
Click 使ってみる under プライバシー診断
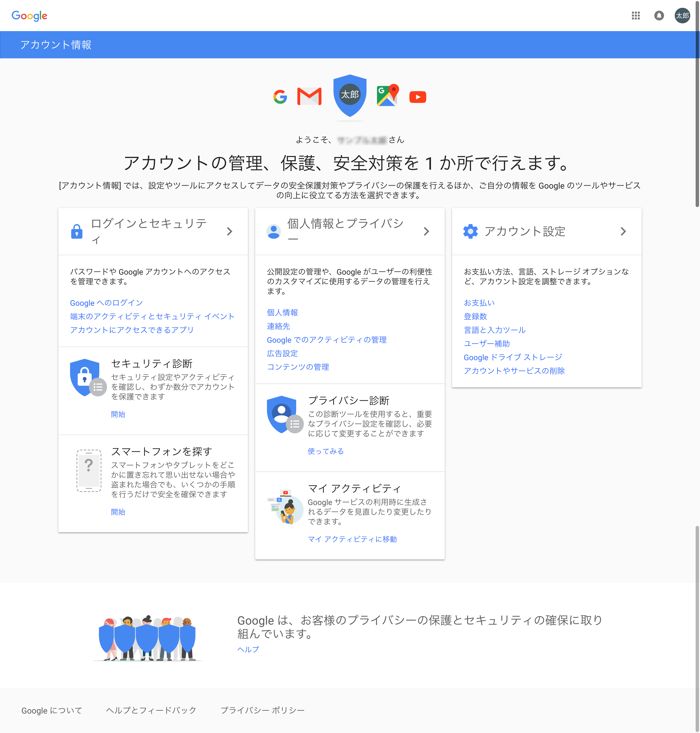pyautogui.click(x=326, y=451)
